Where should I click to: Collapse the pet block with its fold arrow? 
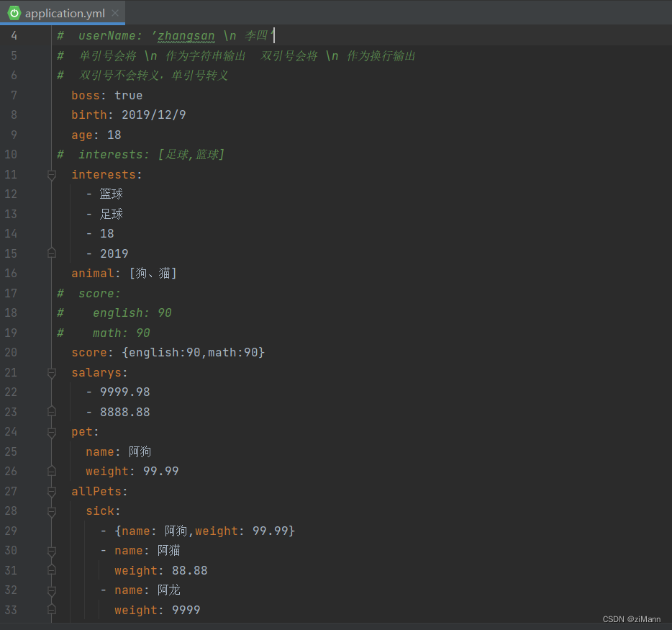pos(51,431)
